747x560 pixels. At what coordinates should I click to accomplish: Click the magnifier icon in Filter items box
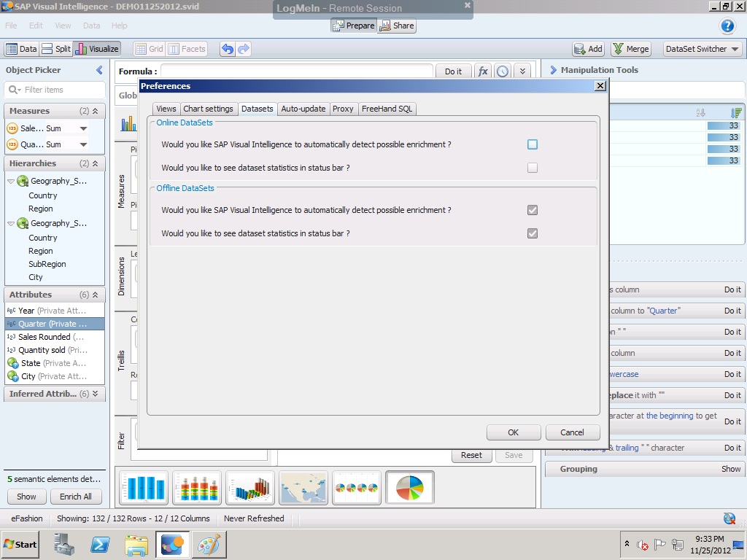(15, 90)
